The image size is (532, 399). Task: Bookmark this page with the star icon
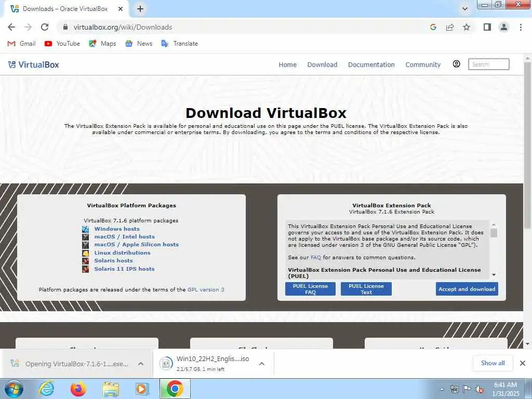(467, 27)
